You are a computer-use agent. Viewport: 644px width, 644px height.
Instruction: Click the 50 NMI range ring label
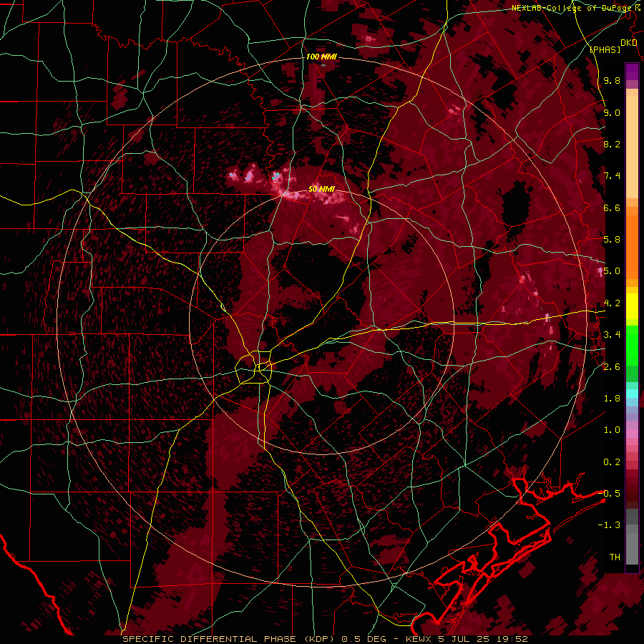pyautogui.click(x=321, y=190)
